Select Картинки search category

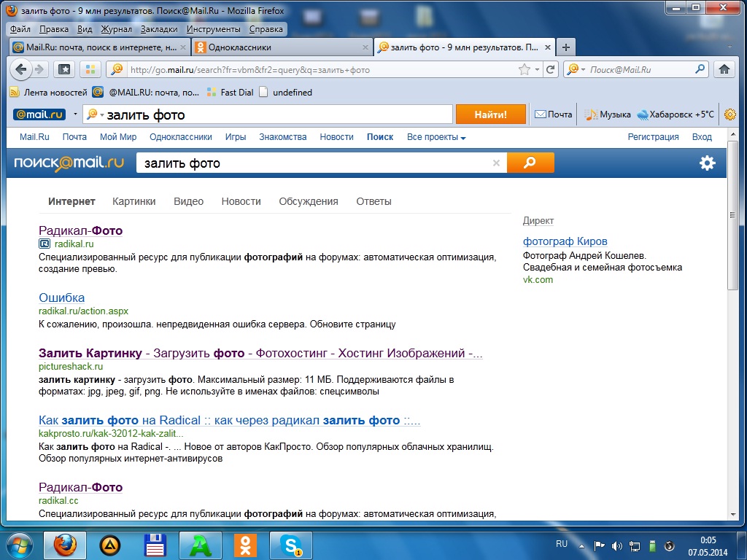[x=134, y=201]
